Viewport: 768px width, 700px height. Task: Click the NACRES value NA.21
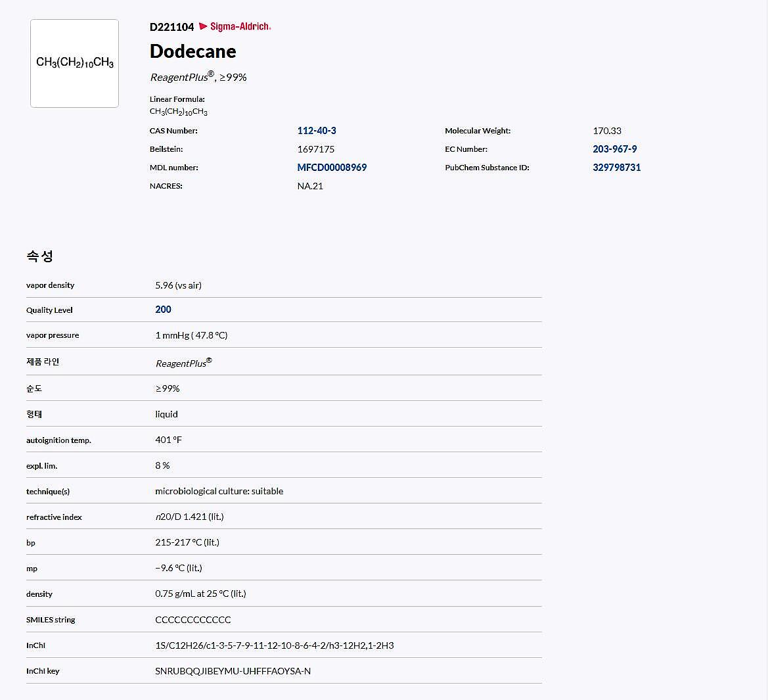point(310,186)
